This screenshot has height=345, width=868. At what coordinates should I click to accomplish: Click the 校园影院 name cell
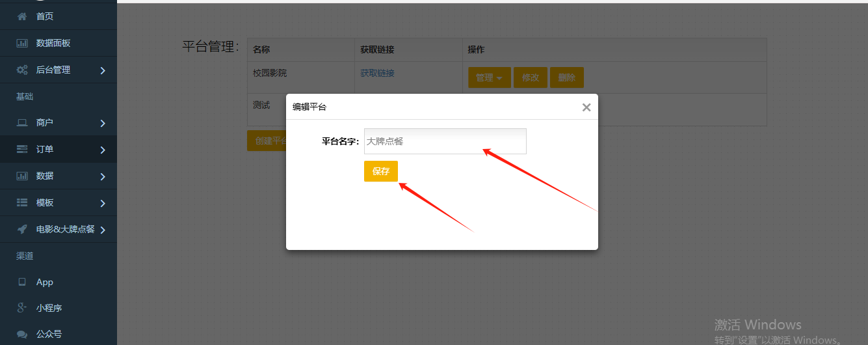[x=270, y=73]
